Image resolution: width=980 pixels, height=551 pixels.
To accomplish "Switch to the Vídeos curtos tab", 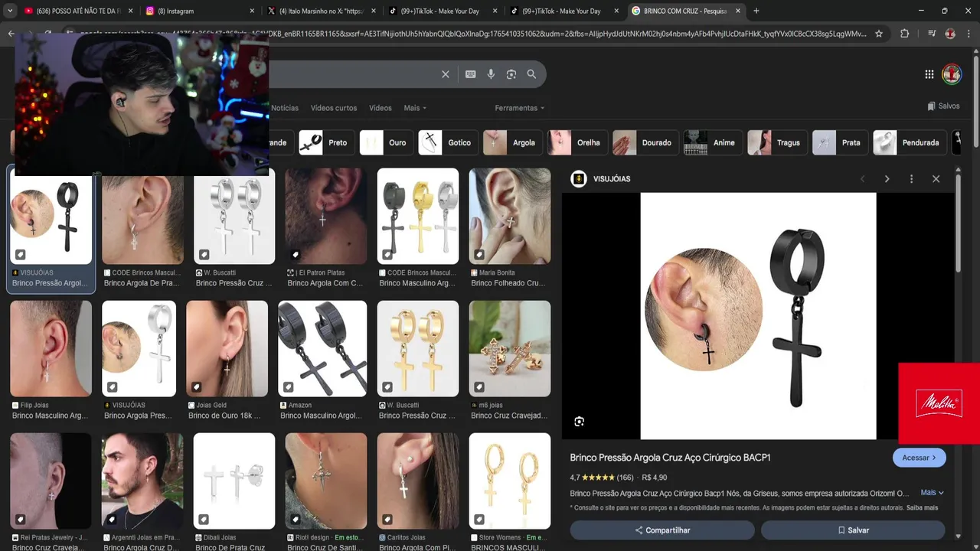I will [x=334, y=108].
